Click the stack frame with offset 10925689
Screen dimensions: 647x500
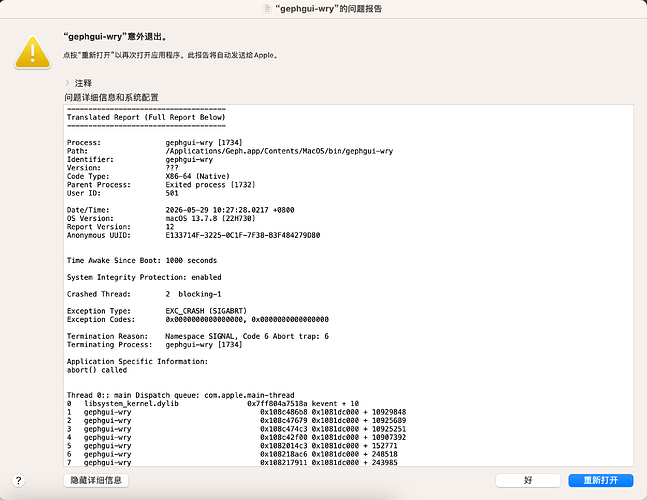236,420
